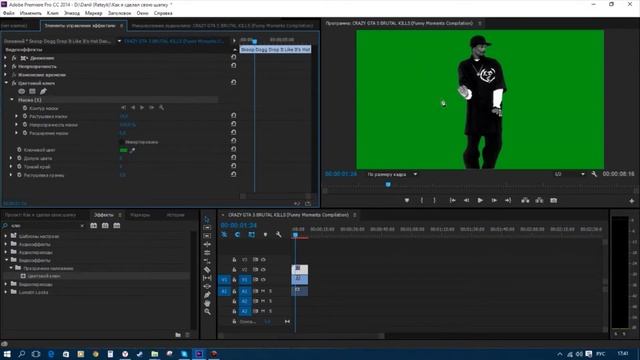Open the Клип menu
Viewport: 640px width, 360px height.
(x=53, y=13)
